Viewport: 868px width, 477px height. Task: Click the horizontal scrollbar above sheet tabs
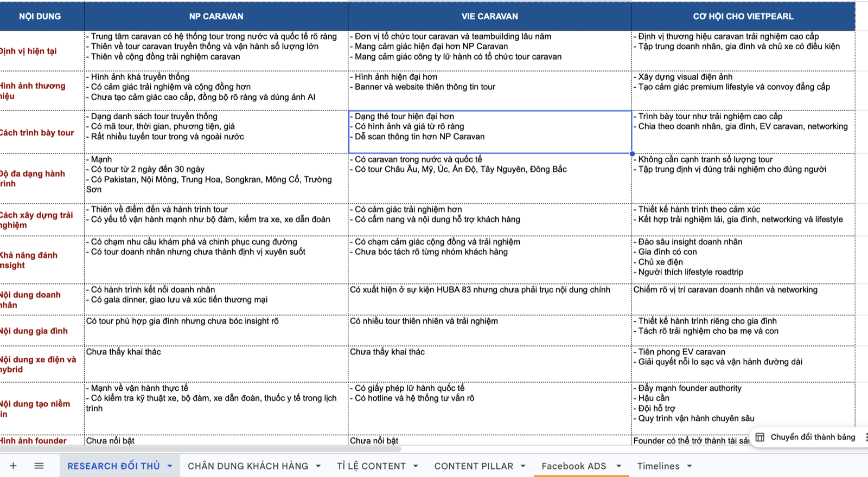(x=201, y=449)
